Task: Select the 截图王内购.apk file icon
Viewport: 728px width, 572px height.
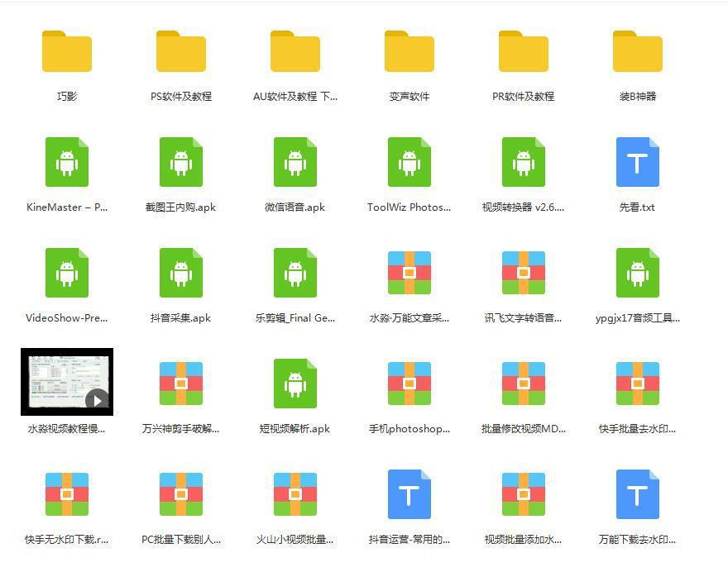Action: tap(181, 162)
